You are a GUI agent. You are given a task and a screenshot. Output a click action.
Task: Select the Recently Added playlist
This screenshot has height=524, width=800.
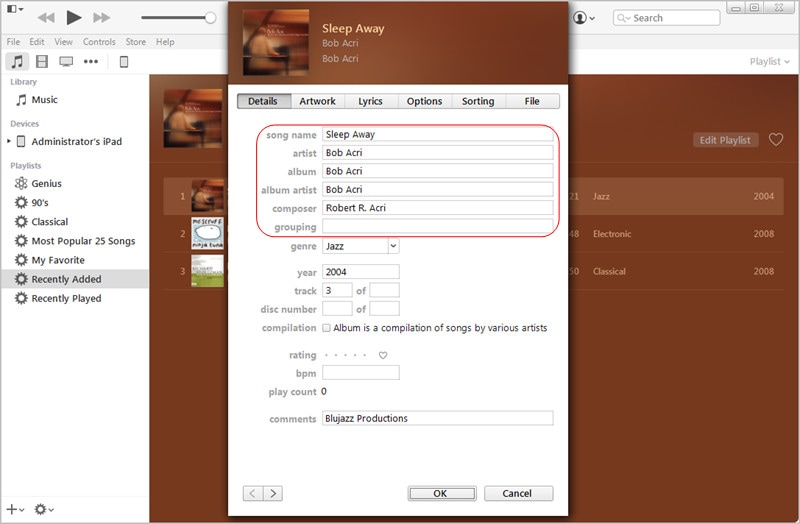(74, 279)
